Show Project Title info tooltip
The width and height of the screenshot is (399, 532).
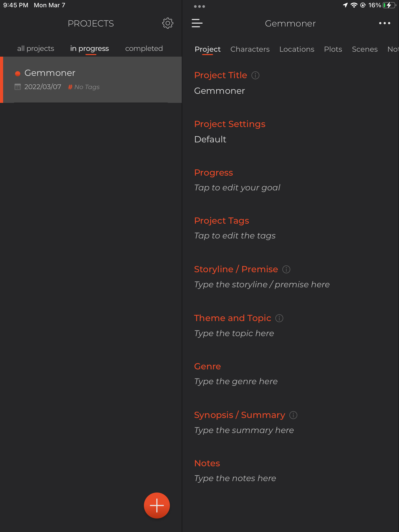click(x=255, y=75)
